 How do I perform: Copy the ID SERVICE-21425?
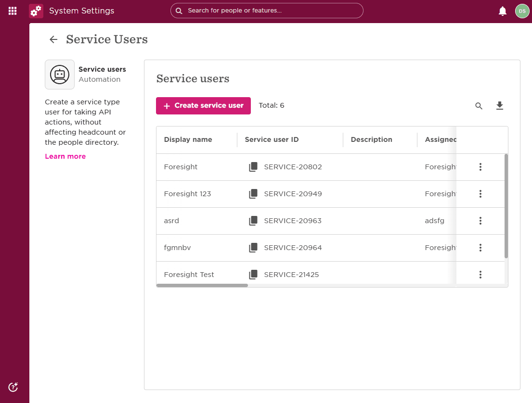253,275
